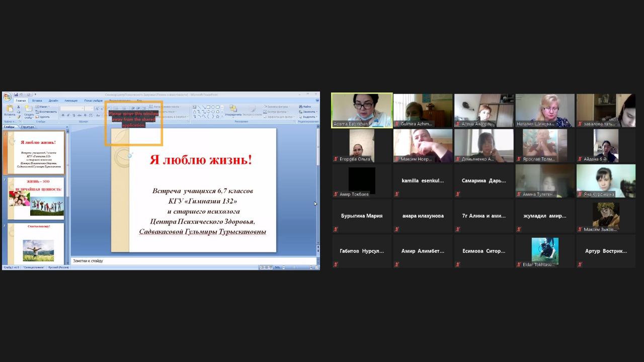Select Наталия's video tile
The width and height of the screenshot is (644, 362).
pos(545,110)
